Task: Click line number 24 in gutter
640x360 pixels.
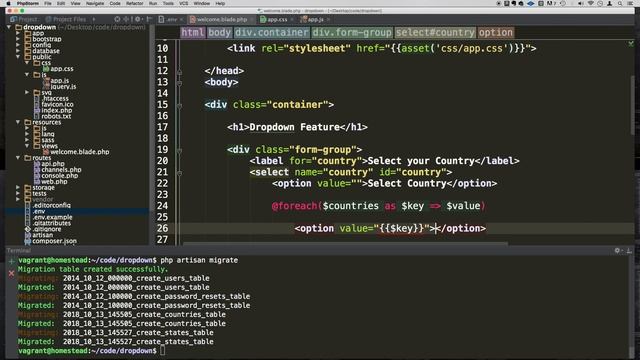Action: (x=162, y=206)
